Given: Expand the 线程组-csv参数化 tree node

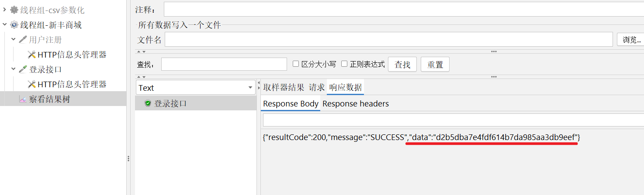Looking at the screenshot, I should click(4, 9).
